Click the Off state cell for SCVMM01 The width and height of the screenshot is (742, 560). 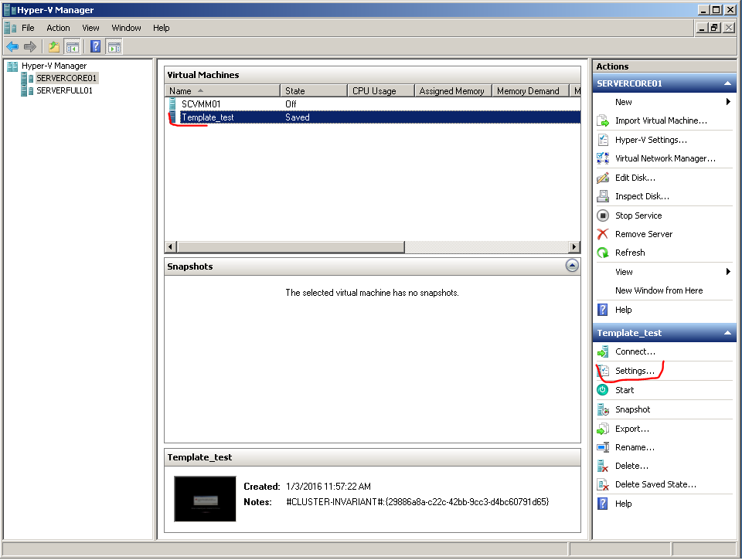(x=291, y=104)
